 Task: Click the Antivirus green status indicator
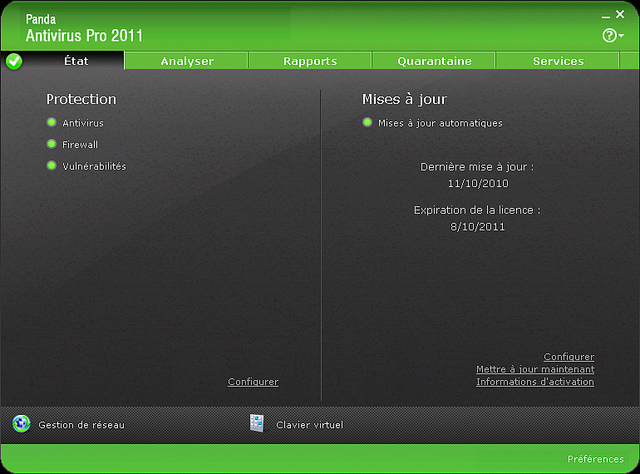click(x=51, y=122)
